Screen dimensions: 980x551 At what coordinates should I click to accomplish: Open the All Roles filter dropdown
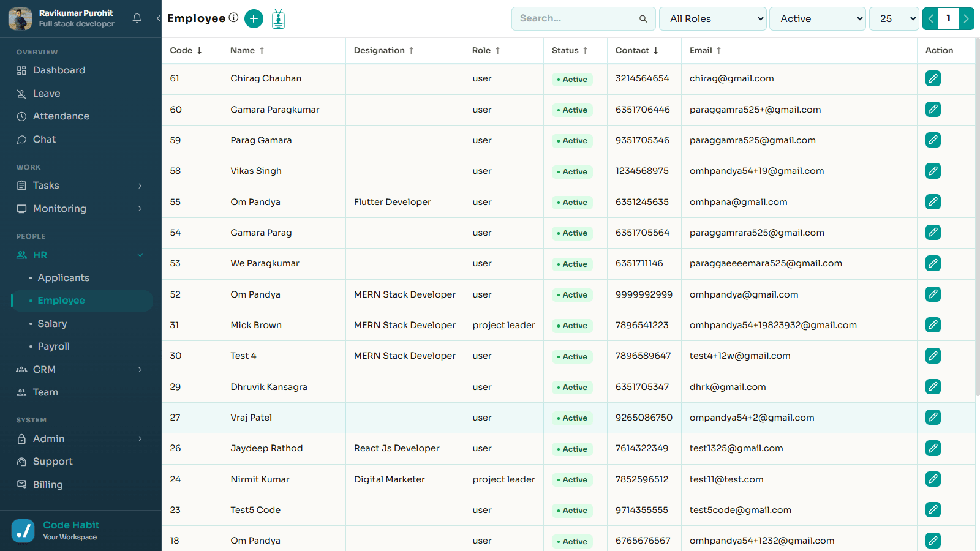713,18
